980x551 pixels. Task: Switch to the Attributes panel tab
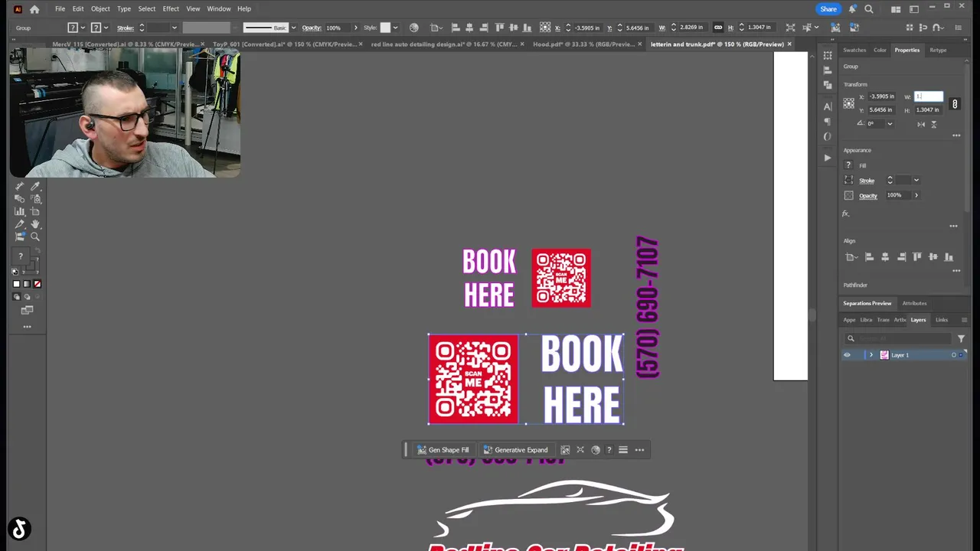click(x=914, y=303)
